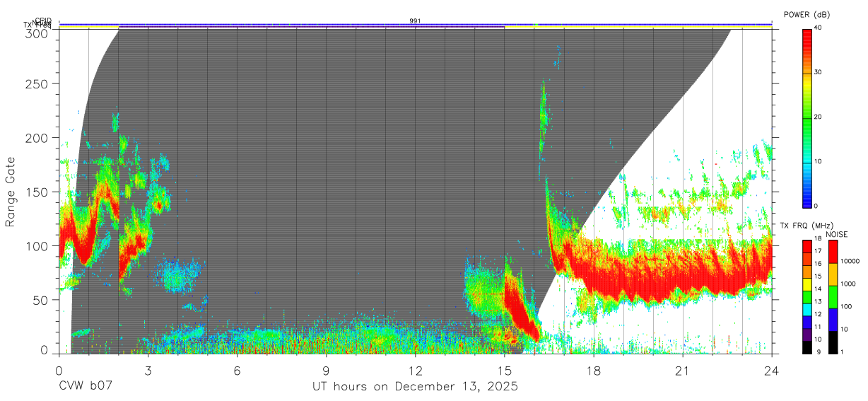Click the 150 tick label on the range axis
This screenshot has height=401, width=868.
(x=37, y=192)
